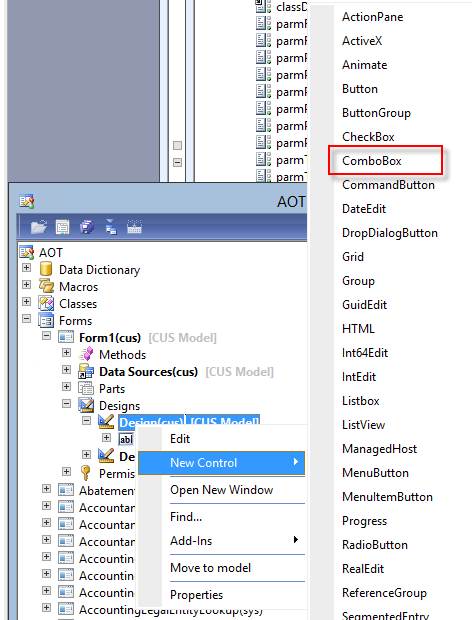472x620 pixels.
Task: Click the Import icon in AOT toolbar
Action: (111, 227)
